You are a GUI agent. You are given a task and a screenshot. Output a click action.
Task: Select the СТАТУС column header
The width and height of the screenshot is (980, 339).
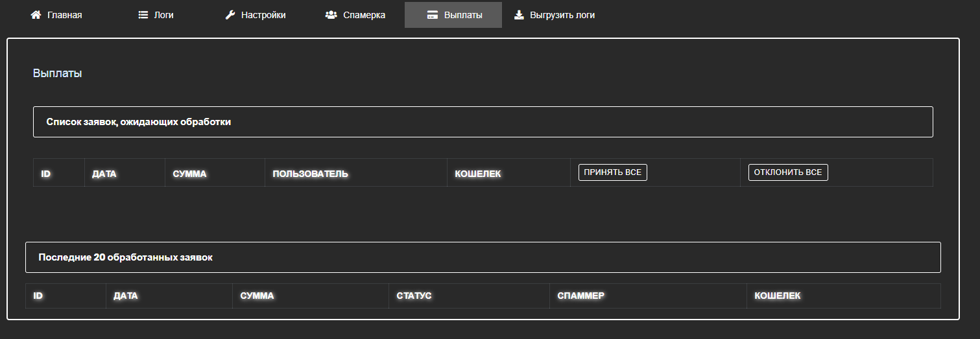click(414, 296)
